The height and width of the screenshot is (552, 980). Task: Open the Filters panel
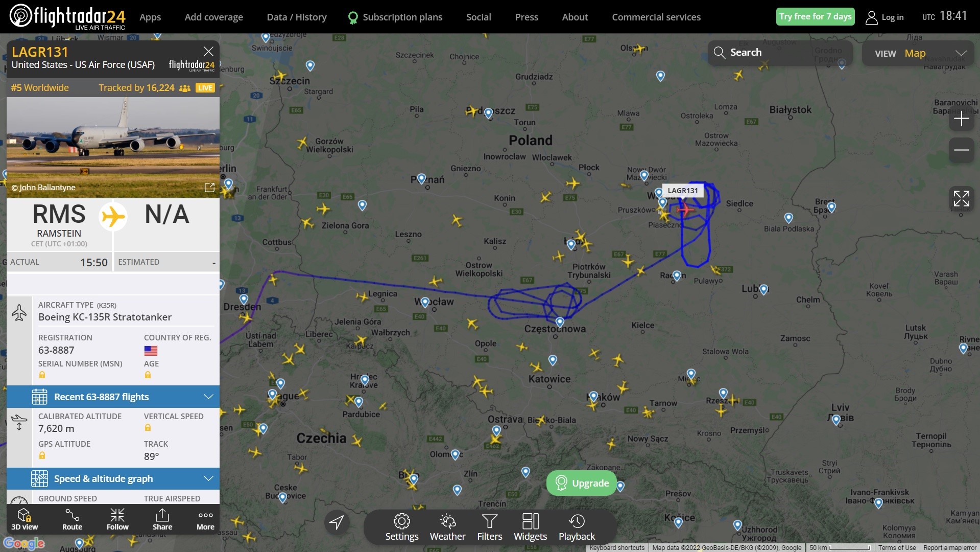(490, 527)
